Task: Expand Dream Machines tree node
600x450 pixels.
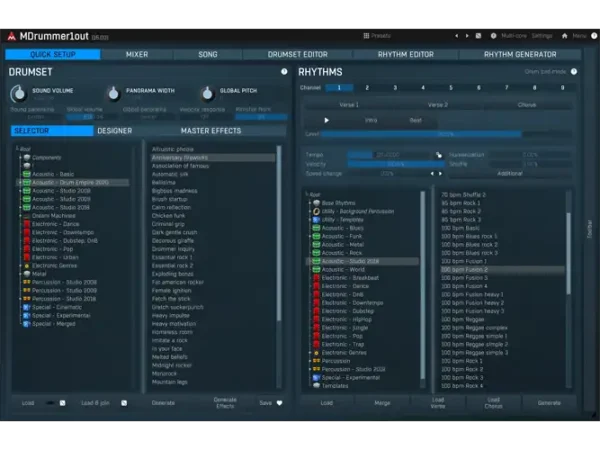Action: pos(20,216)
